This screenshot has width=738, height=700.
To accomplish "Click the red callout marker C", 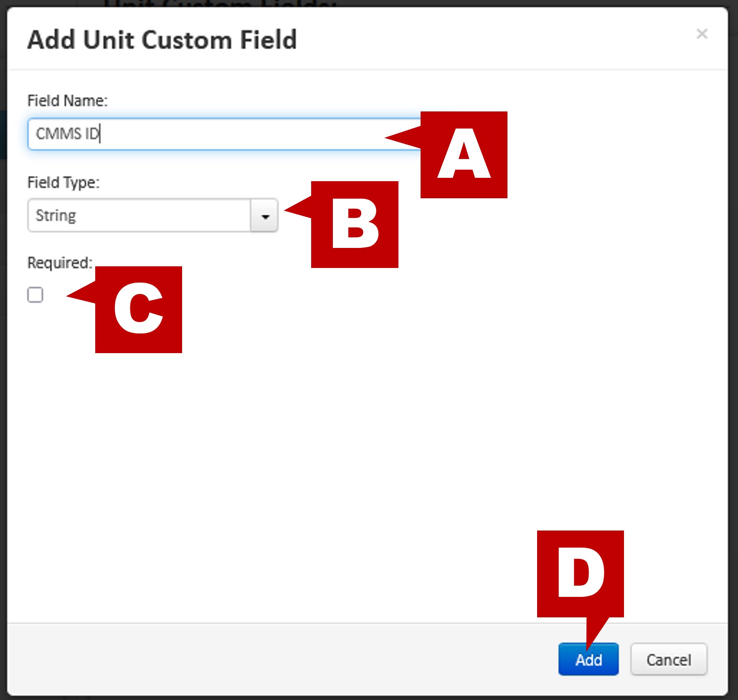I will [x=139, y=310].
